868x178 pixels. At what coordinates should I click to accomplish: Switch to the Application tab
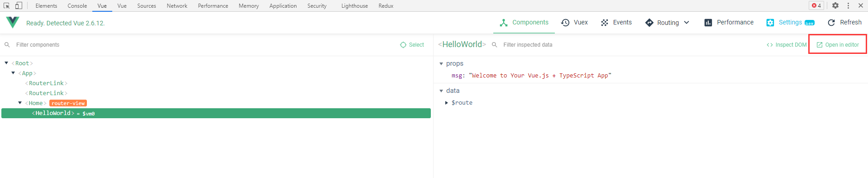coord(283,6)
